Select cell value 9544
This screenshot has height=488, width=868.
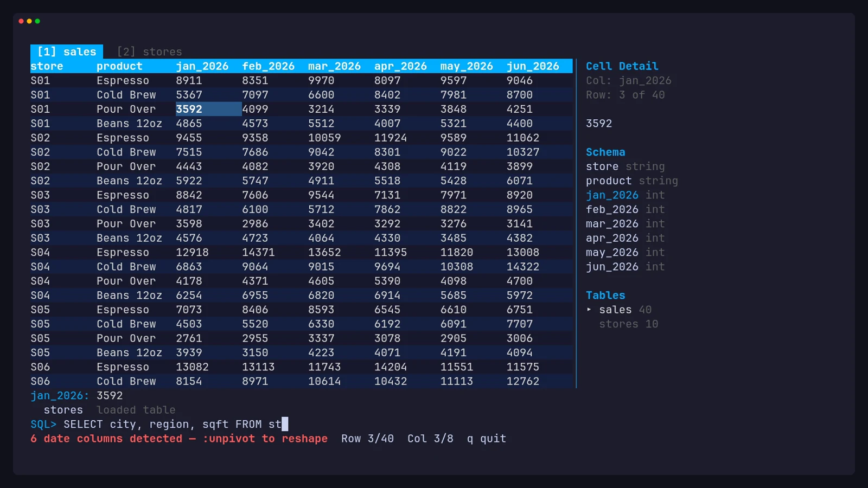point(321,195)
